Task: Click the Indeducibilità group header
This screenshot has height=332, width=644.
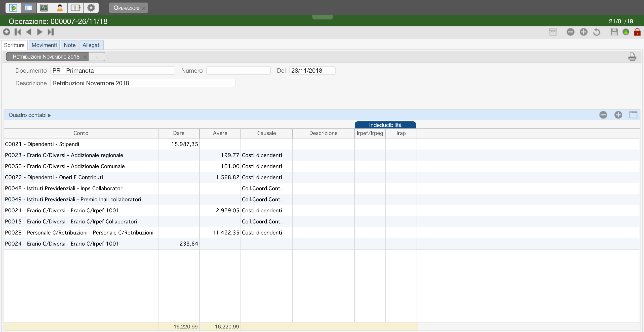Action: [385, 125]
